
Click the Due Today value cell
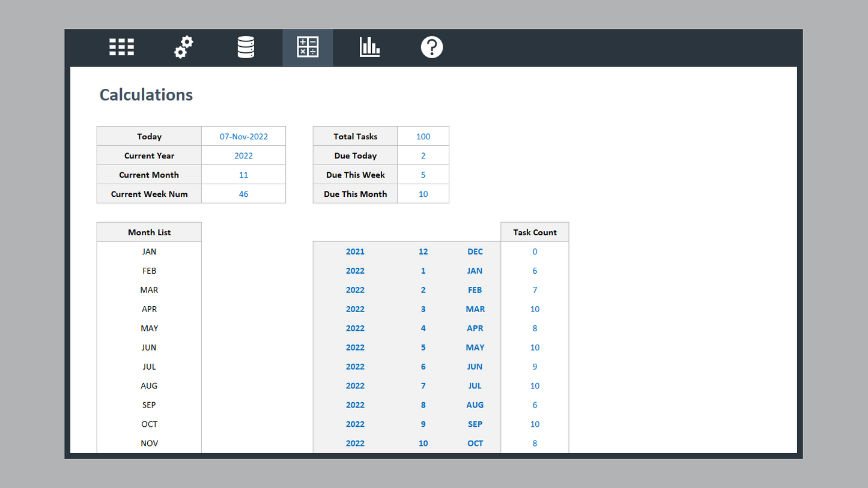[423, 155]
